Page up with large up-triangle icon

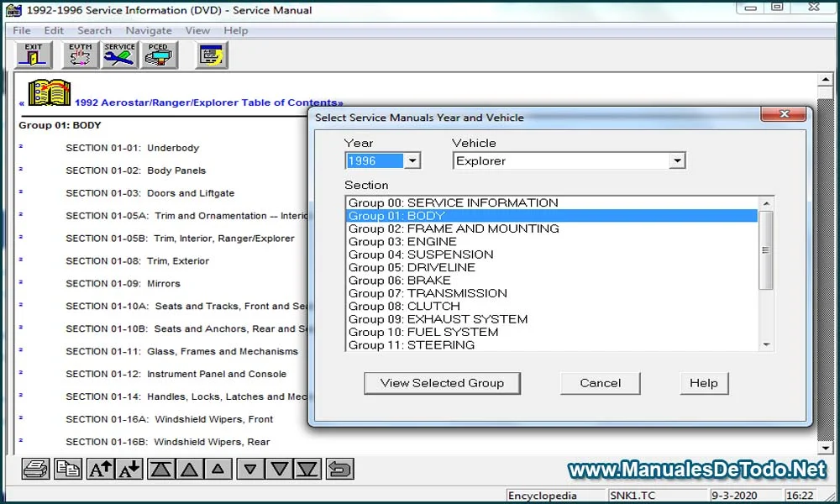coord(189,470)
